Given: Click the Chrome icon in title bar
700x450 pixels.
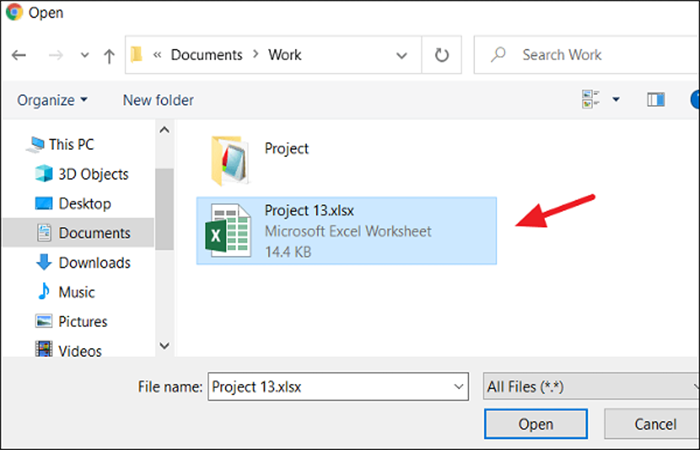Looking at the screenshot, I should [x=14, y=12].
